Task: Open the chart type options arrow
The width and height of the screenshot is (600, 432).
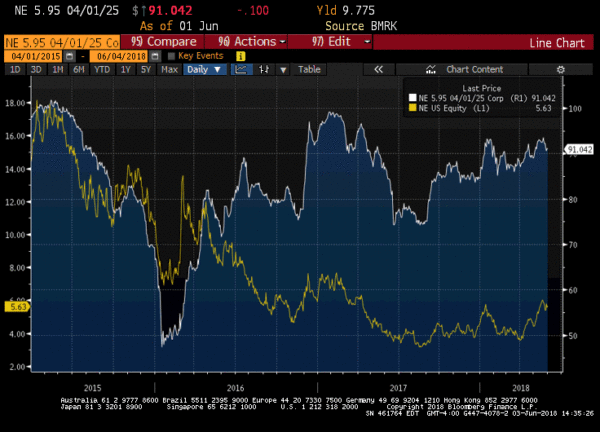Action: [x=283, y=70]
